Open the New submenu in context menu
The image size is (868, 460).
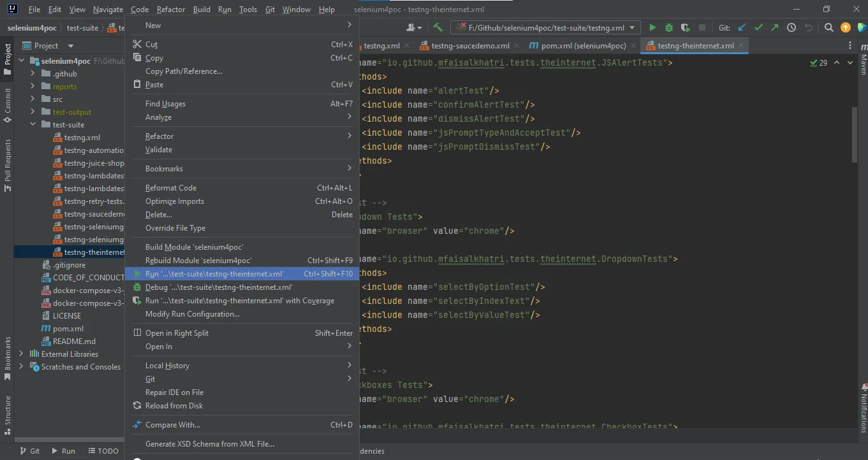pos(242,25)
